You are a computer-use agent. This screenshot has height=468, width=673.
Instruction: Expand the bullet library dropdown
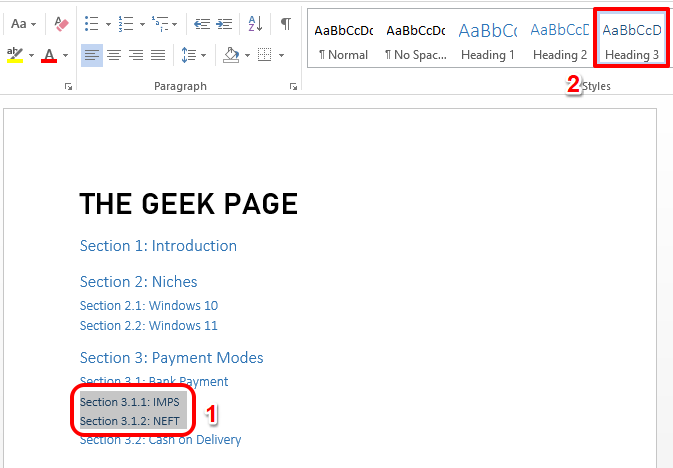(108, 24)
